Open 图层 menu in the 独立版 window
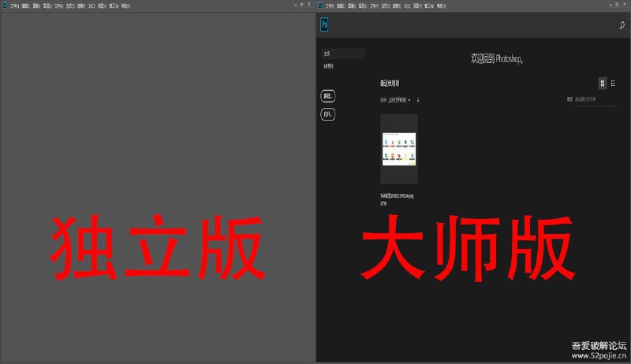The width and height of the screenshot is (631, 364). 48,6
